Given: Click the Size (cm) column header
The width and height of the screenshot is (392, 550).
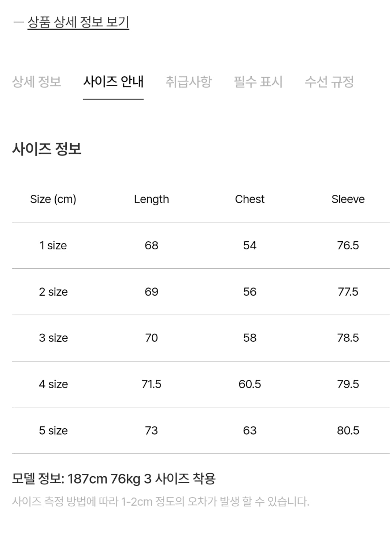Looking at the screenshot, I should pos(53,199).
